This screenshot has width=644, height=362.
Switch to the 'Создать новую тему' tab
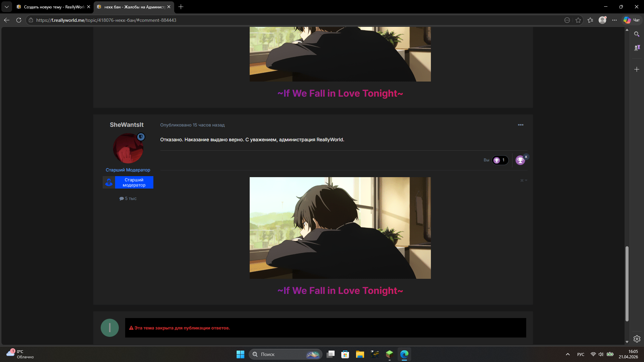pyautogui.click(x=54, y=7)
